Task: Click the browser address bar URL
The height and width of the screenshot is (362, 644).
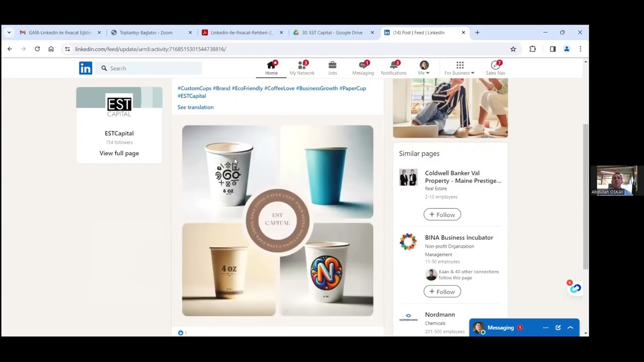Action: 150,49
